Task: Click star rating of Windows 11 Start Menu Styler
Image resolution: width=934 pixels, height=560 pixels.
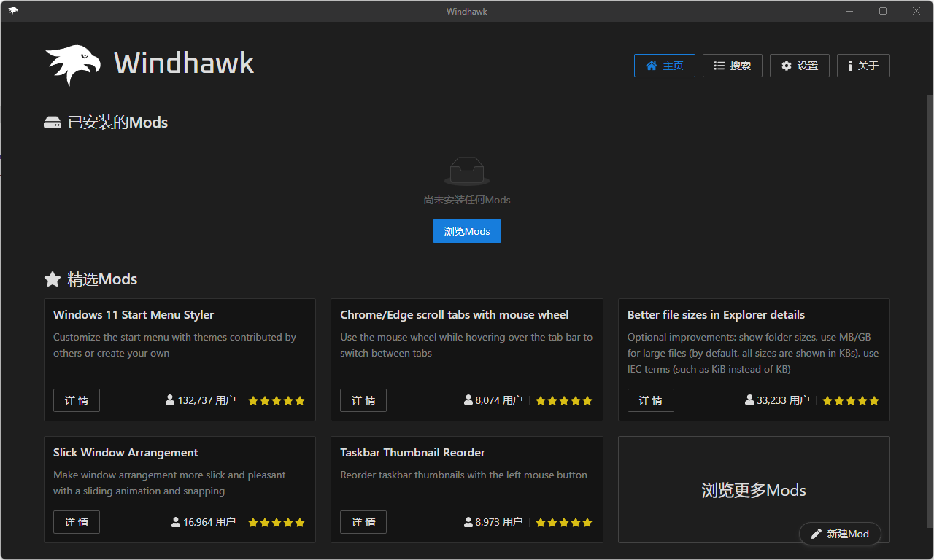Action: pos(277,400)
